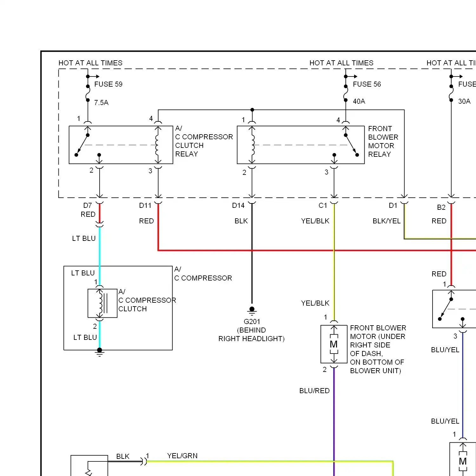476x476 pixels.
Task: Click the RED label under B2
Action: (439, 221)
